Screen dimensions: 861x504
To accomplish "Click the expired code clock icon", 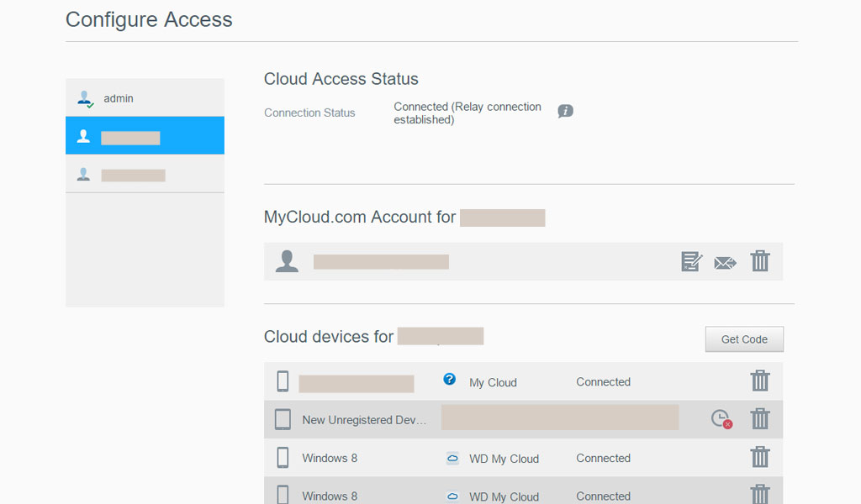I will click(x=721, y=418).
